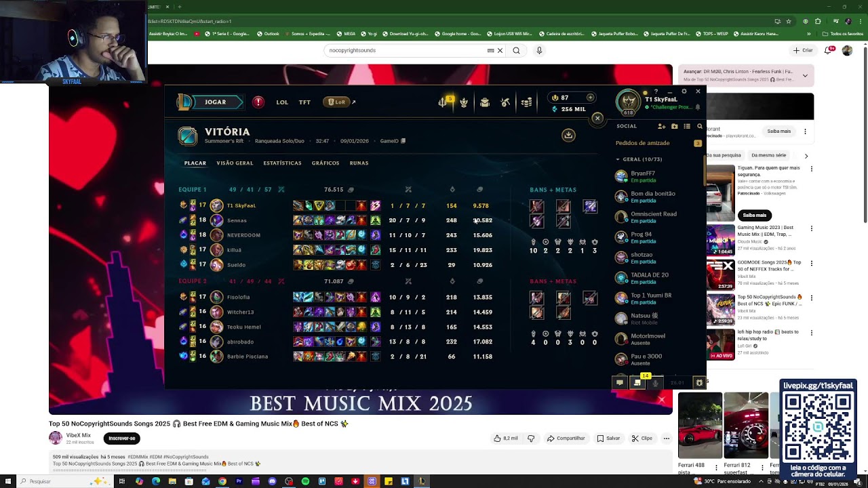This screenshot has width=868, height=488.
Task: Click the Compartilhar share button
Action: click(x=566, y=439)
